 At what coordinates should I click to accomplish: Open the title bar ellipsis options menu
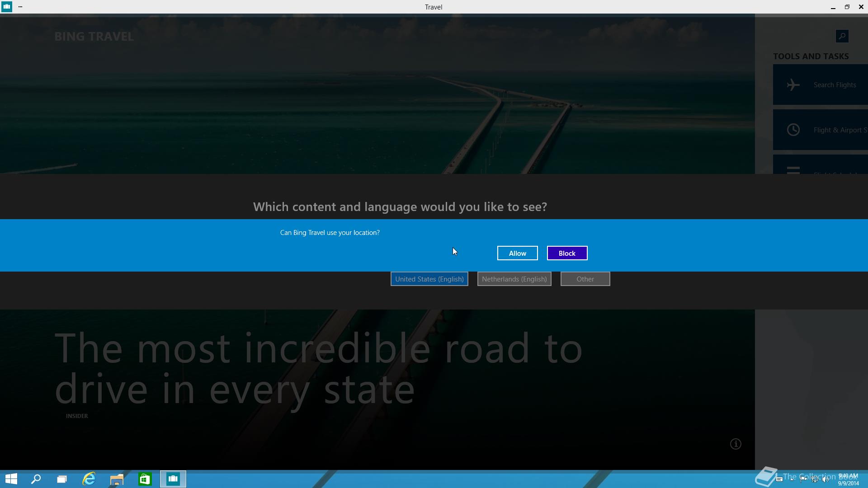[x=20, y=7]
